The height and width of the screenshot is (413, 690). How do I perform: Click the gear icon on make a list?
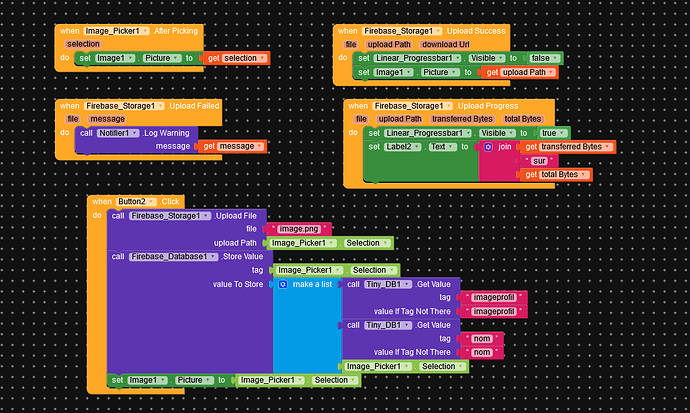[x=282, y=285]
